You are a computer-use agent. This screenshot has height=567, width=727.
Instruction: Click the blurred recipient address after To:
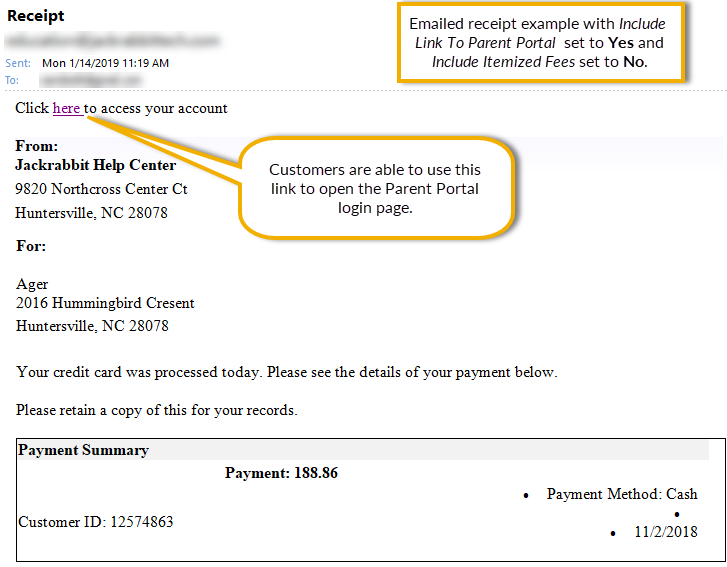coord(92,80)
